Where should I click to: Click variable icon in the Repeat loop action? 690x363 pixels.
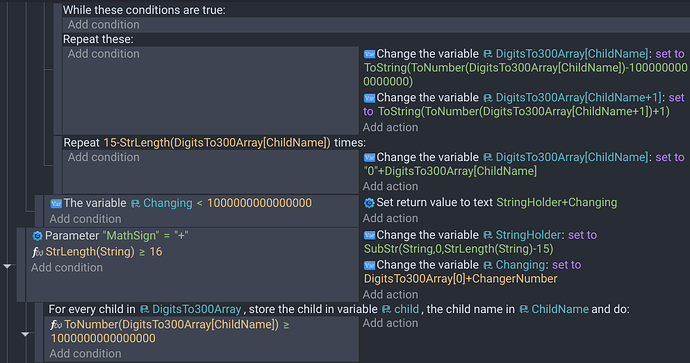click(369, 158)
